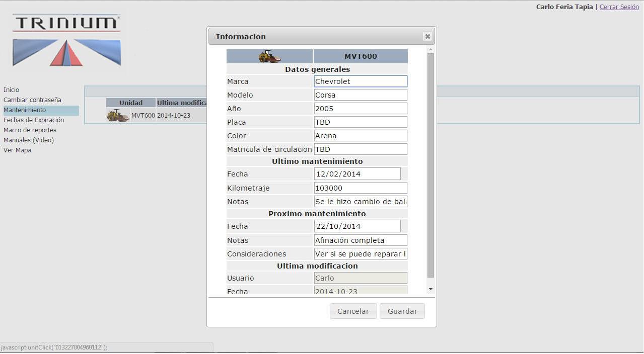
Task: Open the Proximo mantenimiento Fecha date field
Action: (357, 226)
